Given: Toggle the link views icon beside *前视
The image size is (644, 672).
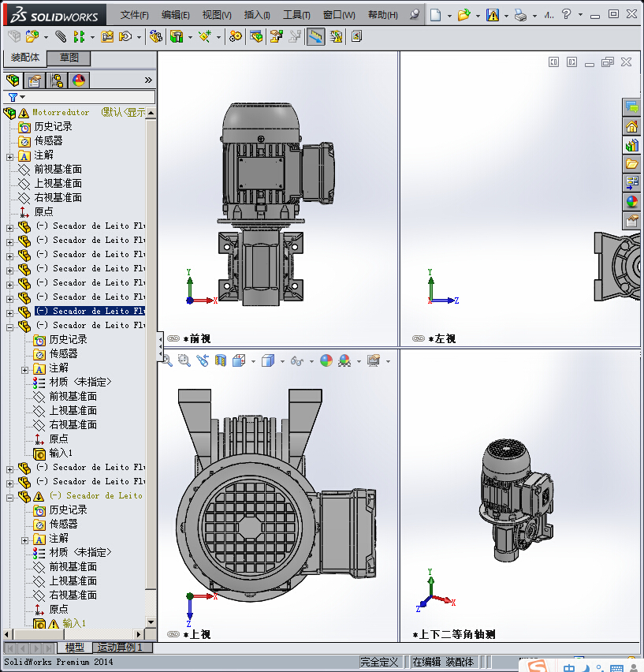Looking at the screenshot, I should coord(173,338).
